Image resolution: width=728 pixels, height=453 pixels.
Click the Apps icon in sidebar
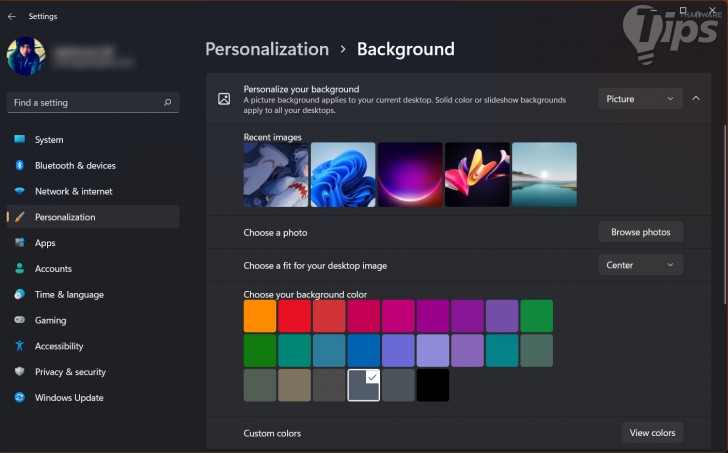[x=20, y=243]
